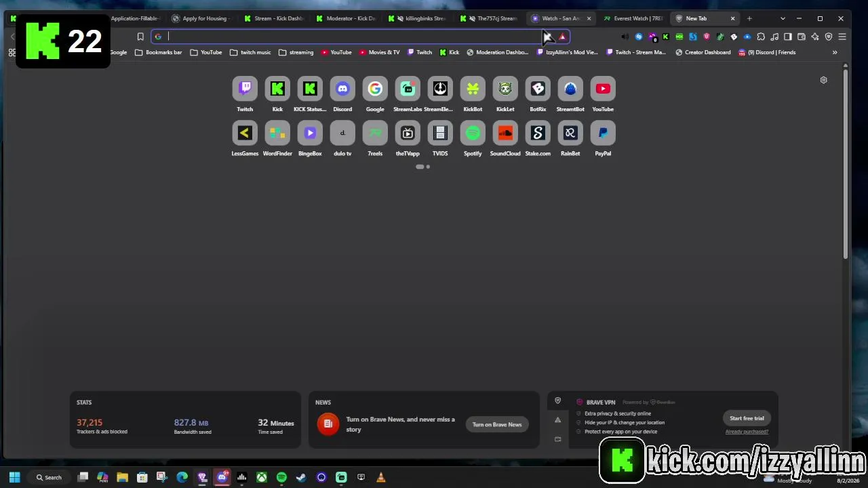Viewport: 868px width, 488px height.
Task: Click Turn on Brave News button
Action: tap(497, 424)
